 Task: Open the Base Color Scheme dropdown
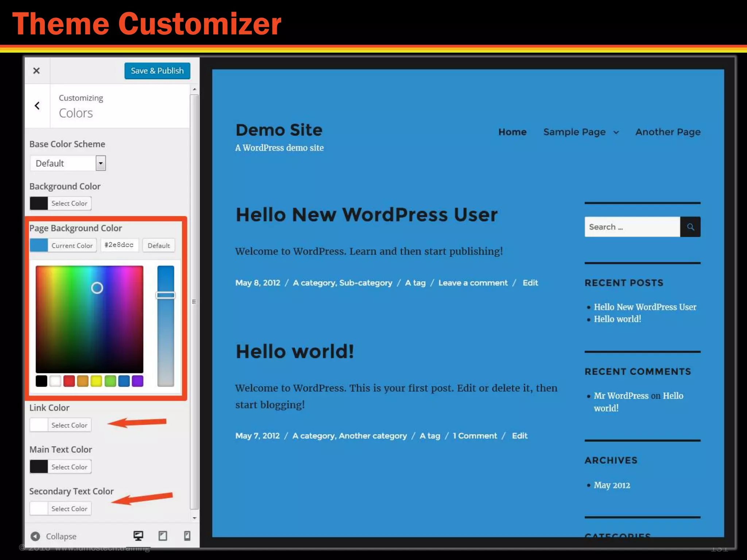pyautogui.click(x=68, y=163)
